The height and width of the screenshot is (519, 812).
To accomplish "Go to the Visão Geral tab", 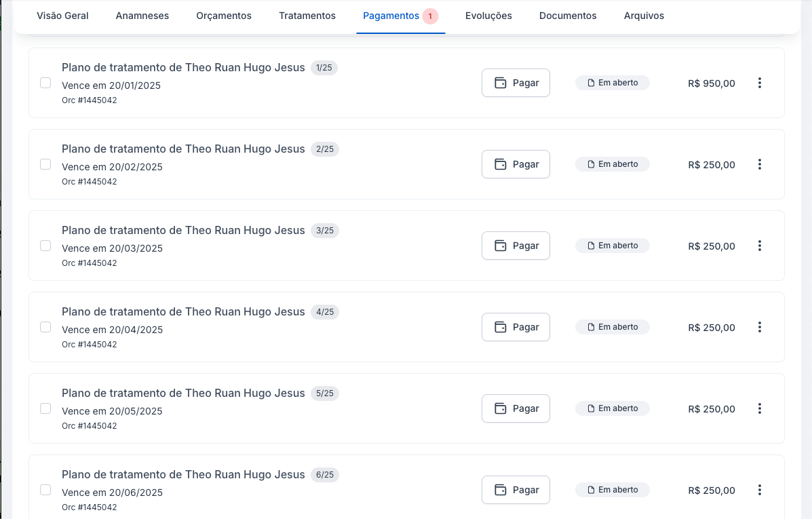I will (62, 16).
